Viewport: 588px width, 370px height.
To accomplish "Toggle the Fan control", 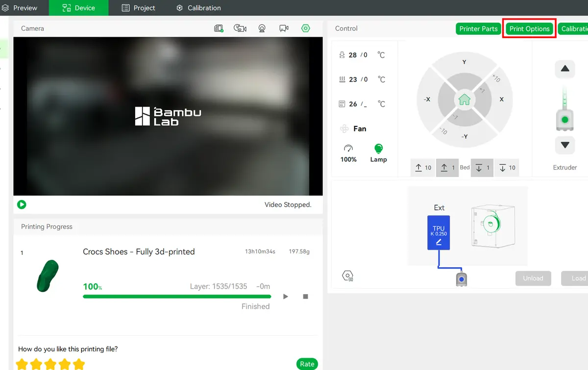I will pyautogui.click(x=353, y=128).
